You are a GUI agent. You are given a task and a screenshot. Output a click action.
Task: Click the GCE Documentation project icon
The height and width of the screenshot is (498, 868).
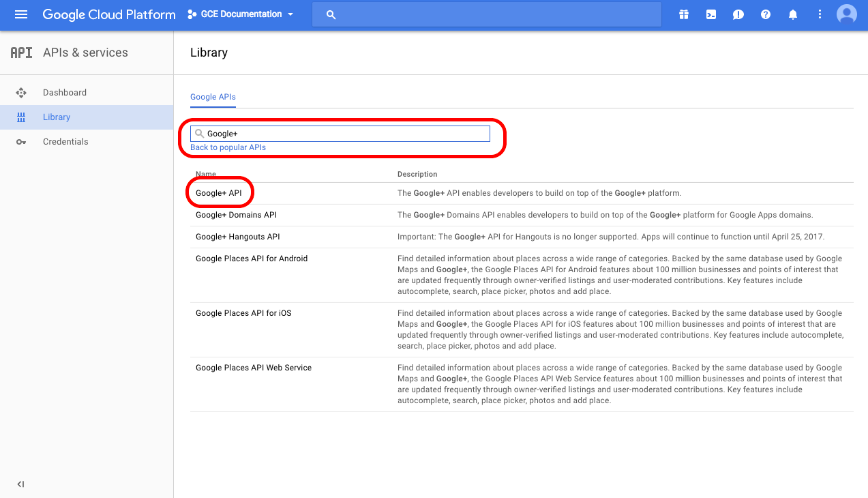(x=192, y=14)
